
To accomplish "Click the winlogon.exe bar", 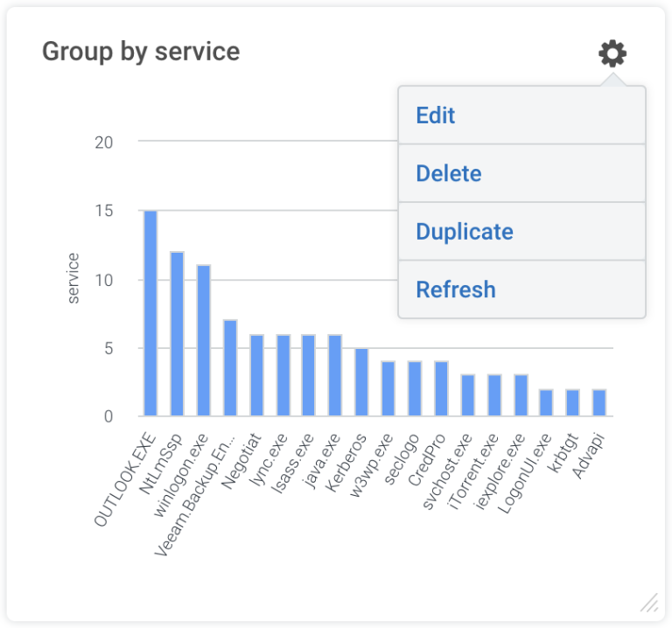I will click(203, 341).
